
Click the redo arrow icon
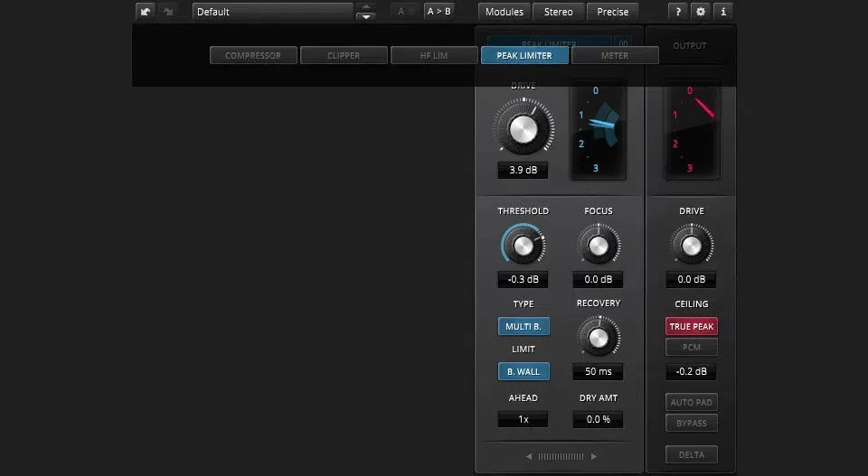(168, 12)
